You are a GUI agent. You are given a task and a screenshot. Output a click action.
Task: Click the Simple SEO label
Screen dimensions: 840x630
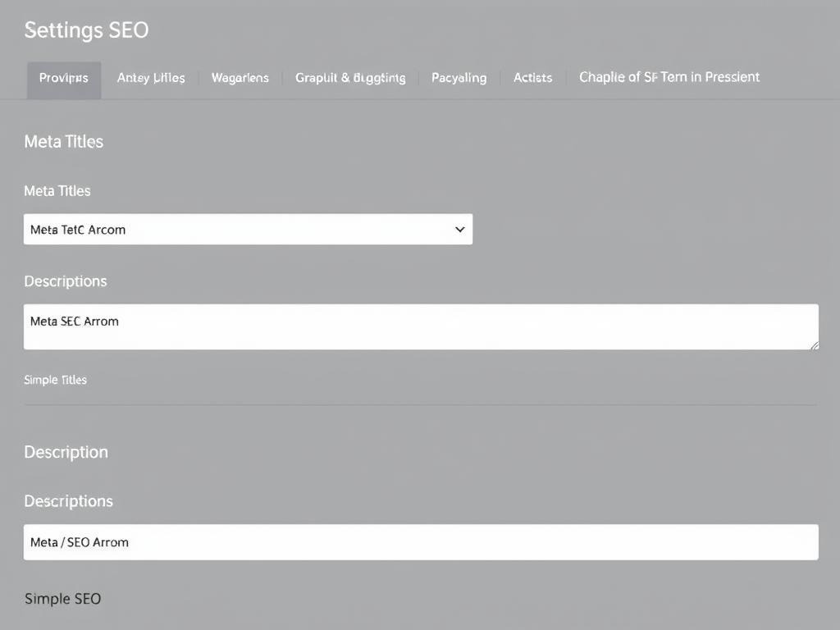click(x=62, y=599)
